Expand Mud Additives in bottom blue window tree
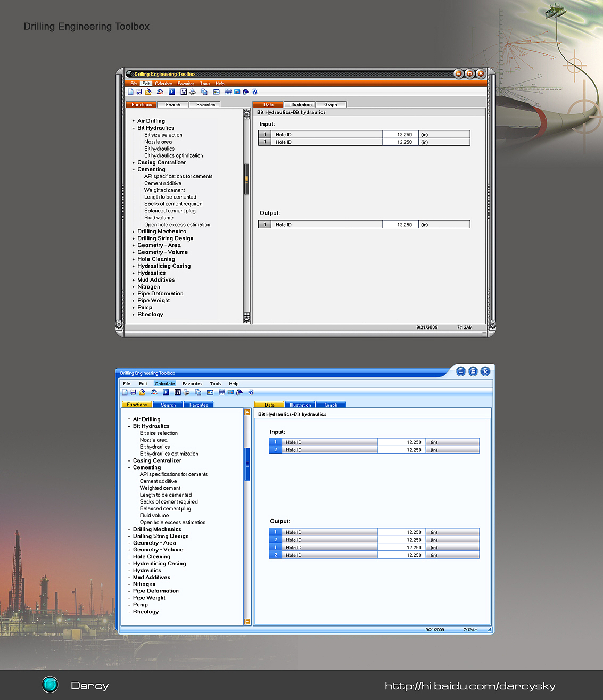This screenshot has height=700, width=603. (129, 578)
